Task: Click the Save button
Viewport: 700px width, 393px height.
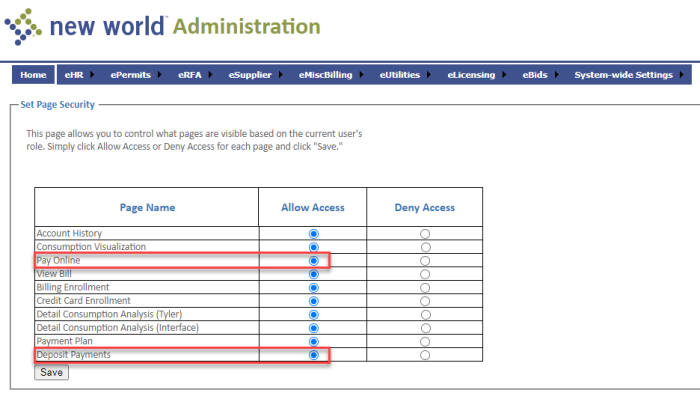Action: (51, 372)
